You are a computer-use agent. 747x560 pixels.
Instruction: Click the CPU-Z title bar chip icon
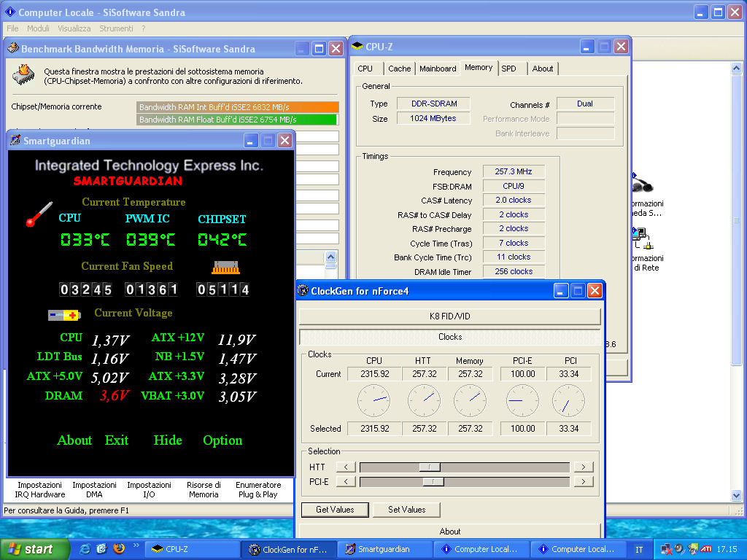coord(357,46)
